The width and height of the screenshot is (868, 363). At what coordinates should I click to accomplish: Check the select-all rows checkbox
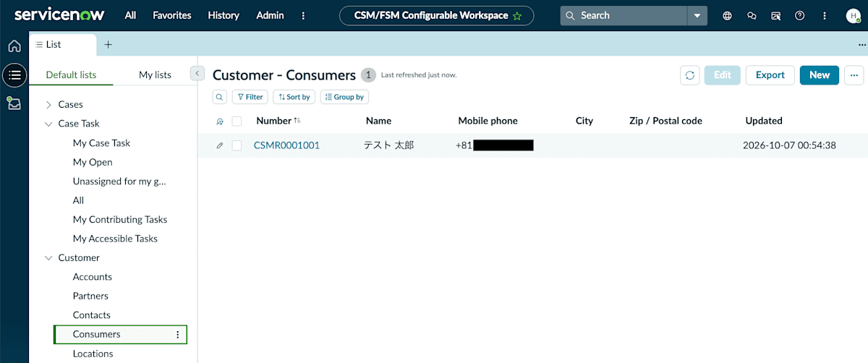tap(237, 121)
